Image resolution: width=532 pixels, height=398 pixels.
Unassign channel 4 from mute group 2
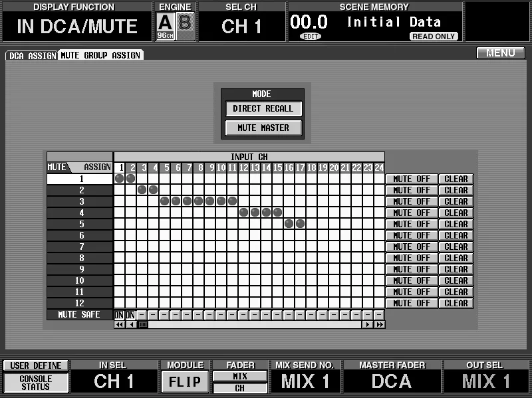(x=154, y=190)
